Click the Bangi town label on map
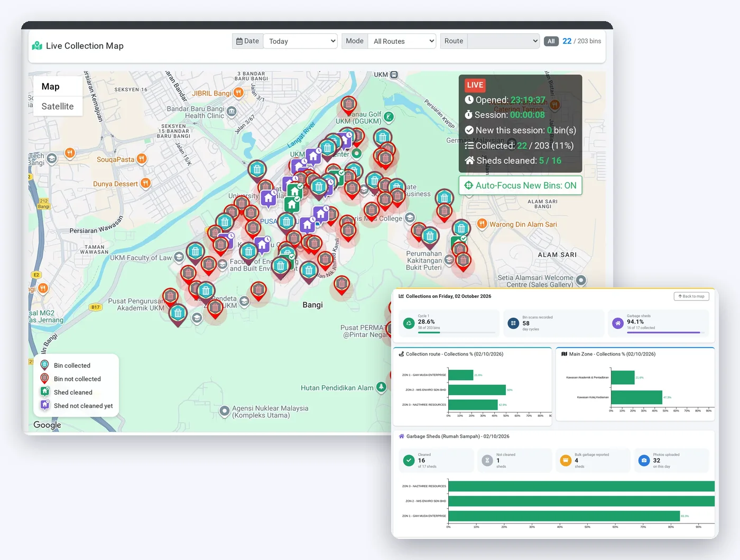Viewport: 740px width, 560px height. (312, 305)
